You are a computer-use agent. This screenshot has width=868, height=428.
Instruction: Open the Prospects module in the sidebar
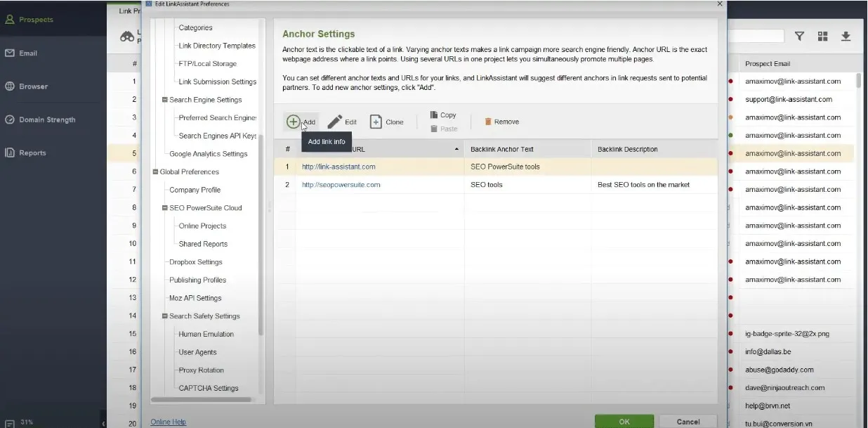tap(29, 20)
